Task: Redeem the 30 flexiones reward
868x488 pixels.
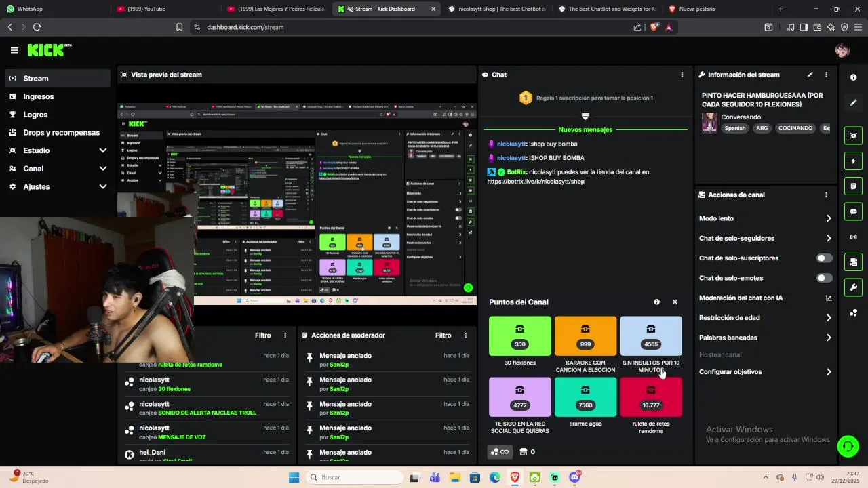Action: [x=520, y=342]
